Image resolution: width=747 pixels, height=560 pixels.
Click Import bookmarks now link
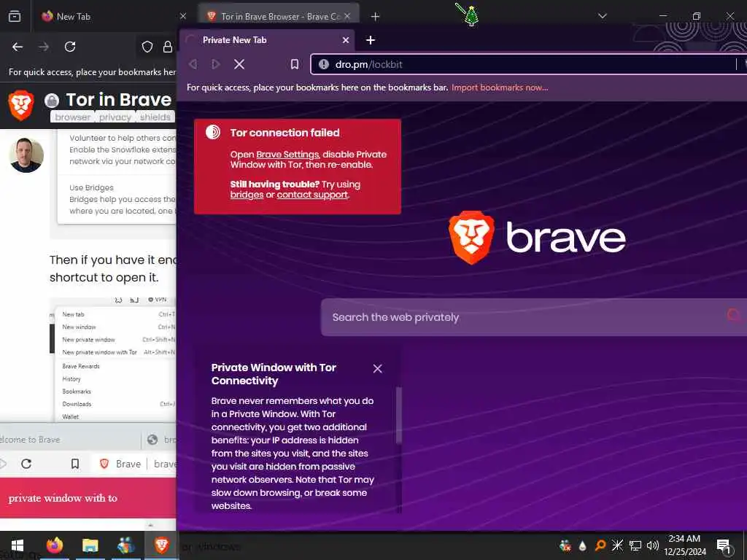[x=500, y=87]
